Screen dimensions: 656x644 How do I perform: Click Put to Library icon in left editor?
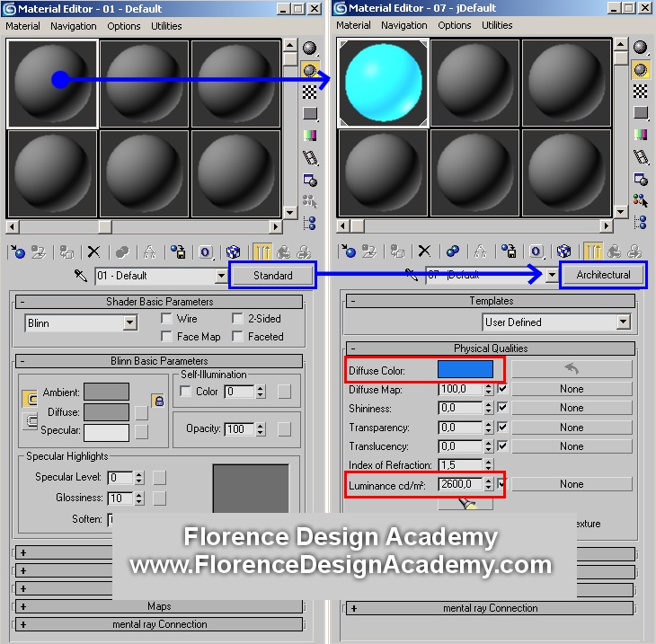coord(179,252)
